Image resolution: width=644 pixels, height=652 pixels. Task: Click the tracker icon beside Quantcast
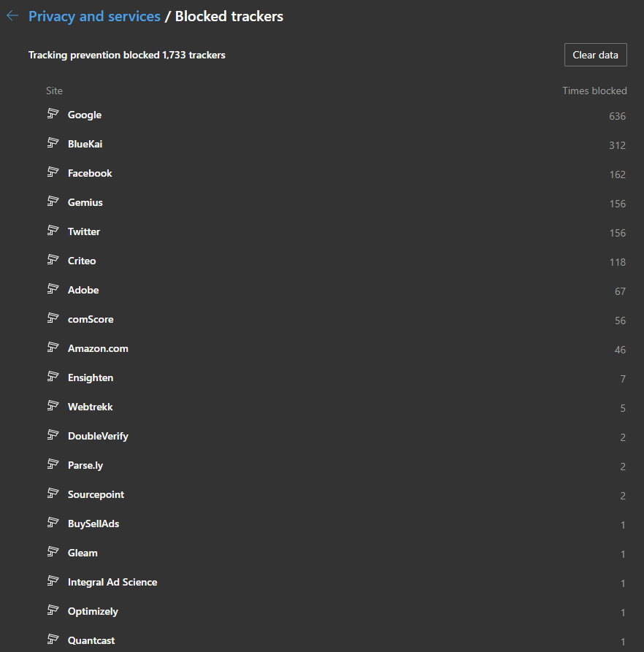(53, 640)
